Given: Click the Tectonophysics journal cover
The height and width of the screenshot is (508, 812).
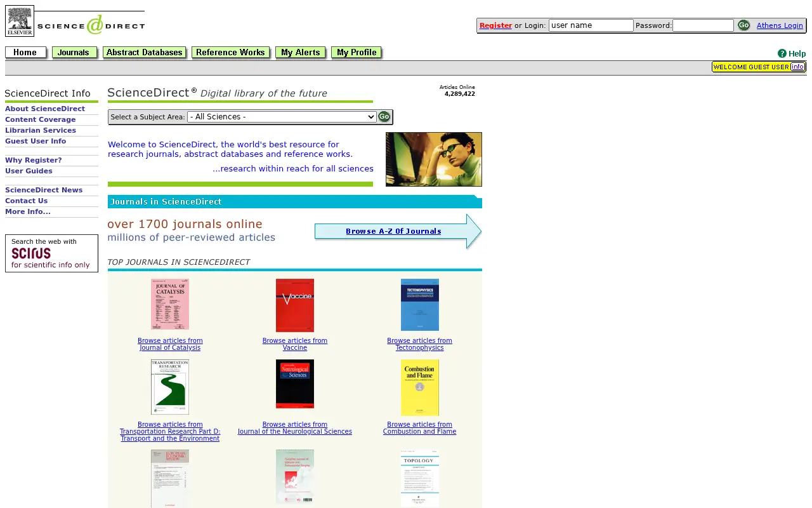Looking at the screenshot, I should tap(419, 305).
